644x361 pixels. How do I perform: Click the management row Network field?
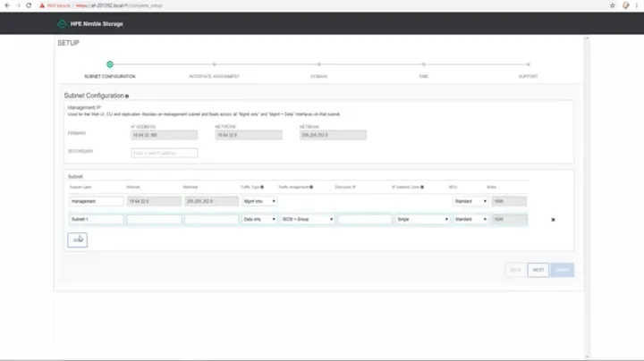coord(154,201)
